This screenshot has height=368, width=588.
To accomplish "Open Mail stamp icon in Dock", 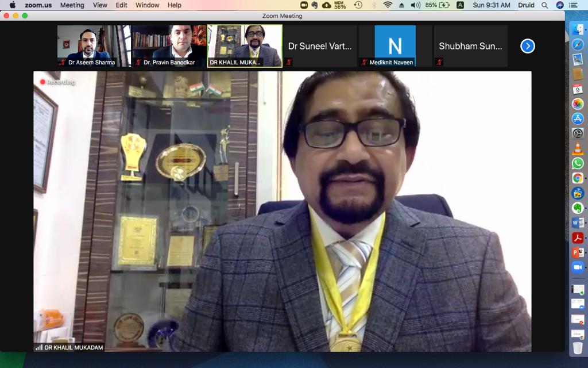I will click(x=578, y=59).
